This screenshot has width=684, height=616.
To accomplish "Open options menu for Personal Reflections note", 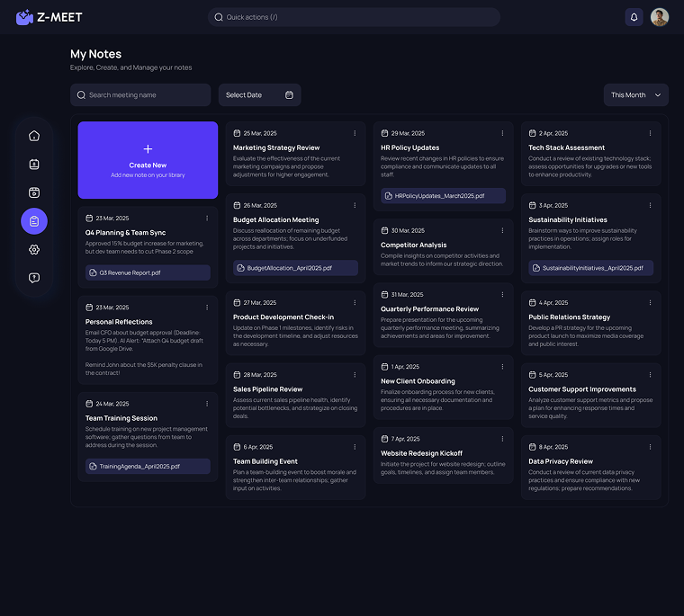I will point(207,308).
